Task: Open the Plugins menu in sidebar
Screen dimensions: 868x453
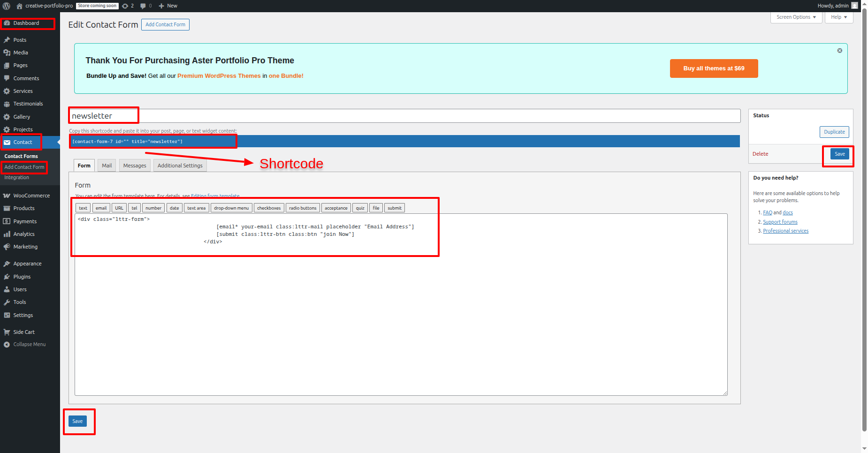Action: [22, 277]
